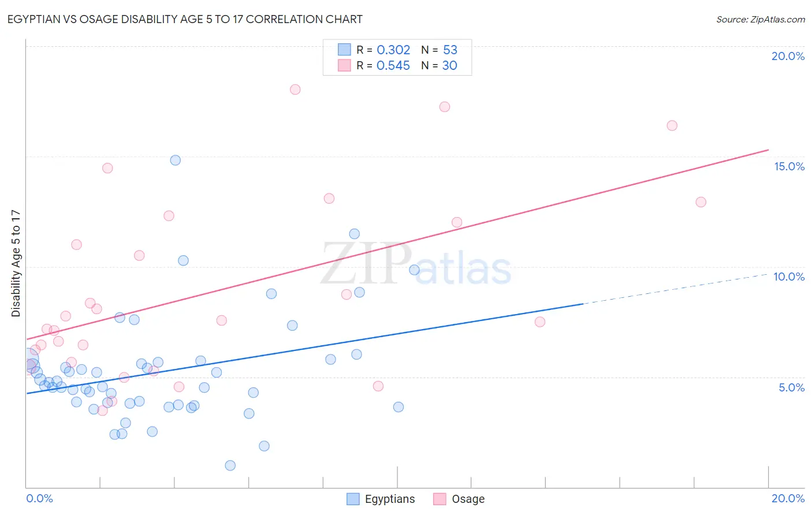Open the ZipAtlas.com source link
The height and width of the screenshot is (515, 812).
[761, 19]
